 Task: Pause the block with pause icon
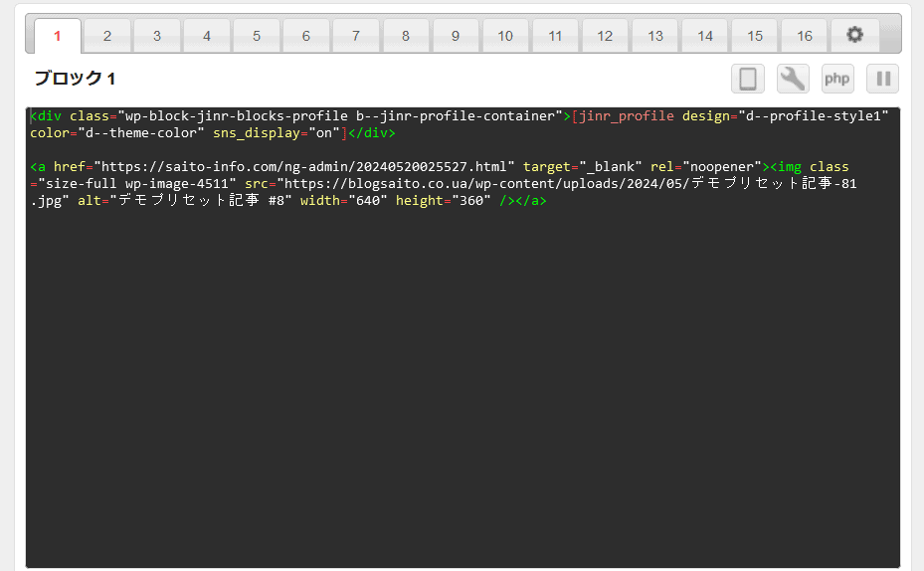882,79
